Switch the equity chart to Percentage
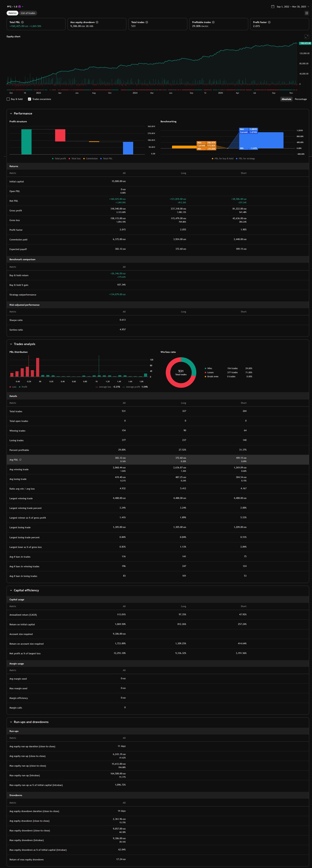Image resolution: width=312 pixels, height=868 pixels. click(300, 99)
